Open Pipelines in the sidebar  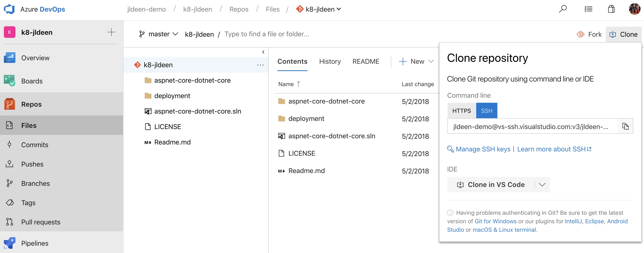[x=62, y=243]
